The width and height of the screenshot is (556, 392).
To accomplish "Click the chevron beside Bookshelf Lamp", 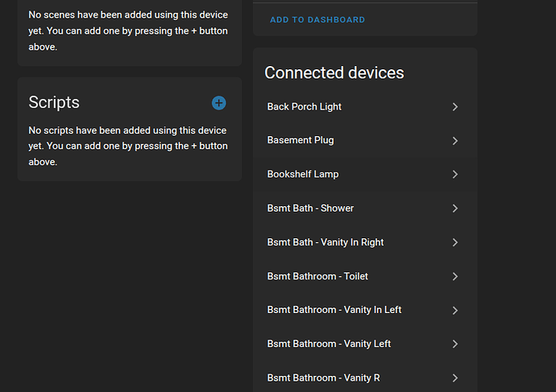I will pos(455,174).
